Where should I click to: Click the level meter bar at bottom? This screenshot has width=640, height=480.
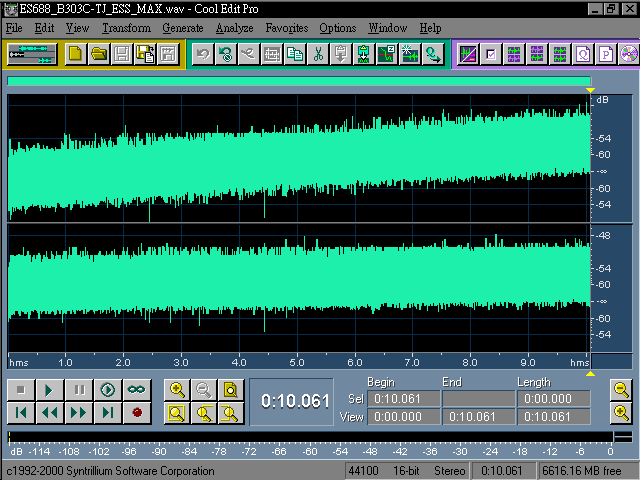[310, 437]
